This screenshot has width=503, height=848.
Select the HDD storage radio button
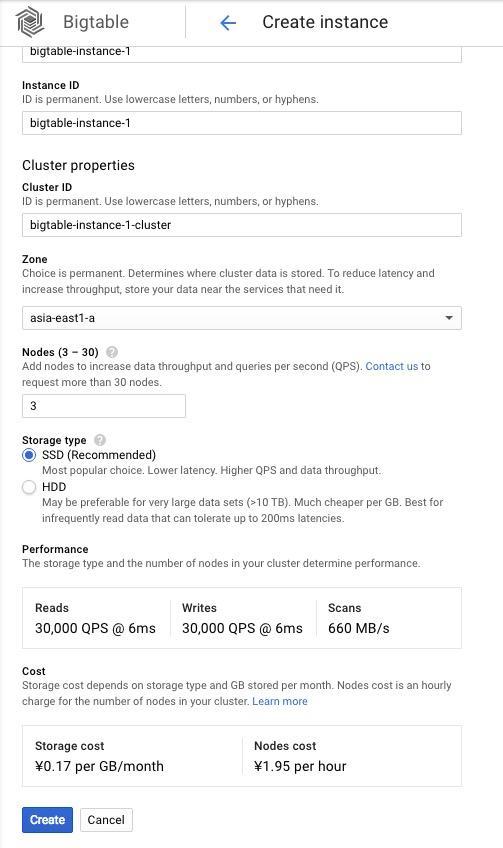[29, 487]
